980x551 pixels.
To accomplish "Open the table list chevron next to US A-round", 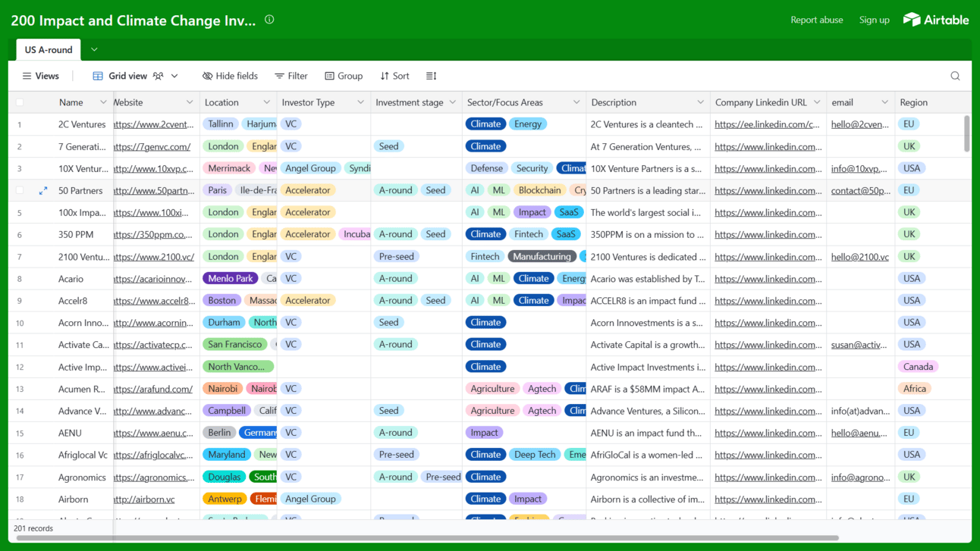I will click(94, 50).
